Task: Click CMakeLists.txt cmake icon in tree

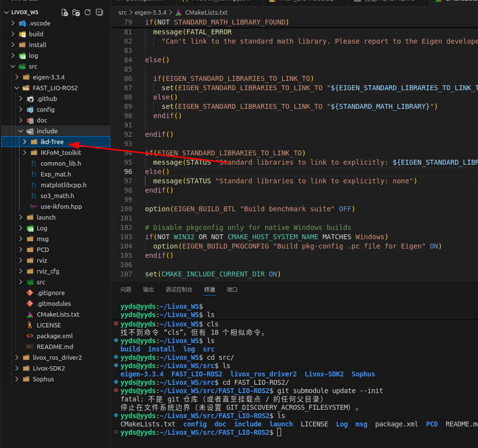Action: coord(30,314)
